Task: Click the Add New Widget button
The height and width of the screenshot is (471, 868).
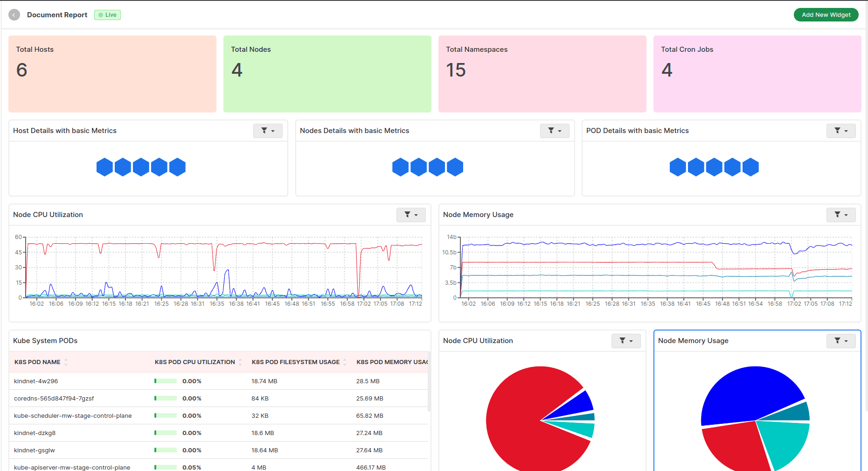Action: click(826, 14)
